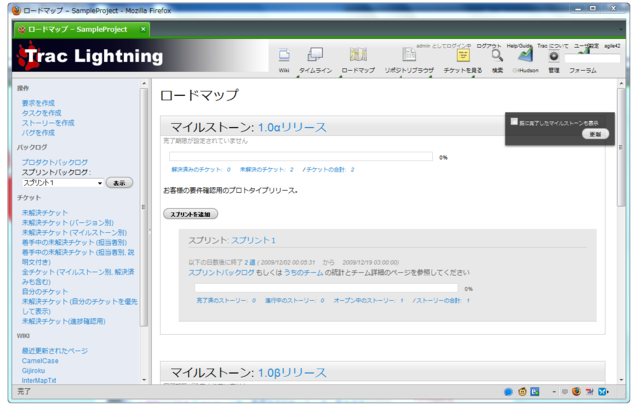Open the CamelCase wiki link
The image size is (640, 413).
[x=40, y=361]
